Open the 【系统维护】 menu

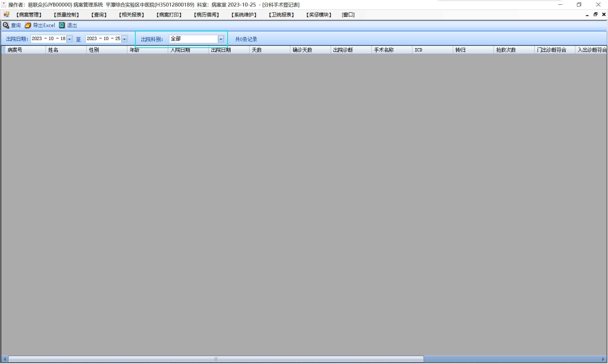click(244, 15)
